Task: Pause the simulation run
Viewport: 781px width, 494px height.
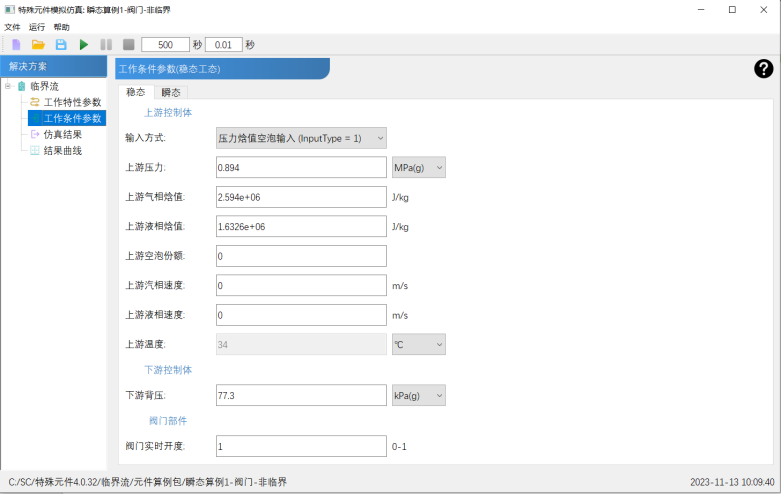Action: pyautogui.click(x=106, y=45)
